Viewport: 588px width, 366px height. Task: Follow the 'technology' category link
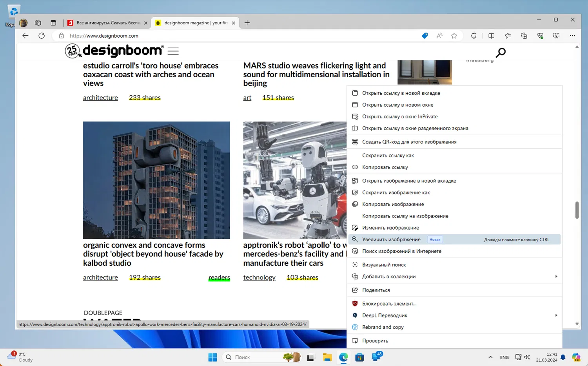coord(260,277)
